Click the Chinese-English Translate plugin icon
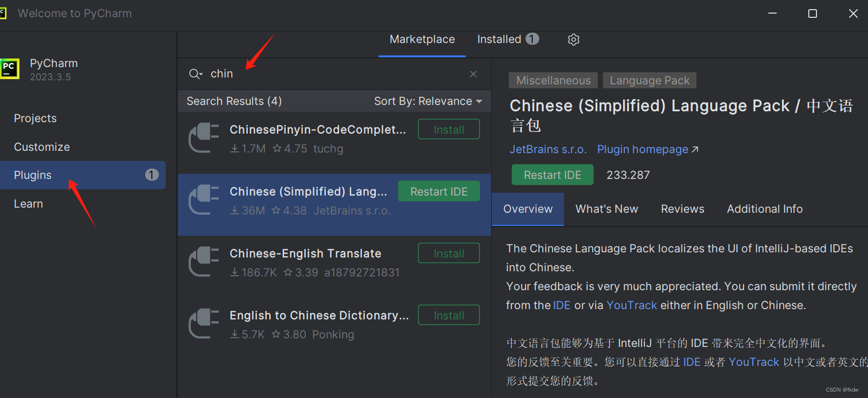This screenshot has height=398, width=868. [x=204, y=262]
